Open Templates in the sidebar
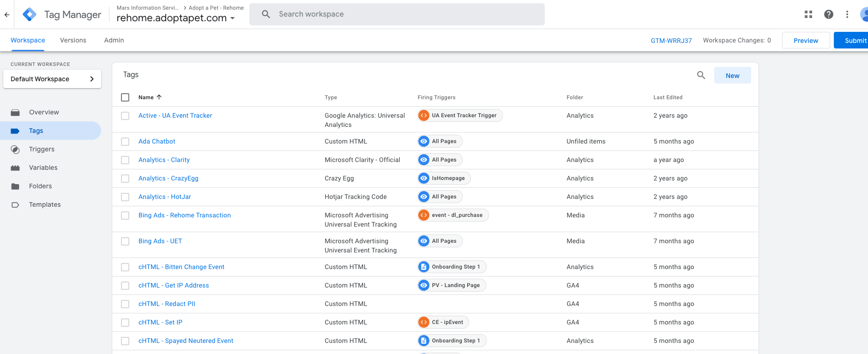The width and height of the screenshot is (868, 354). pos(45,204)
